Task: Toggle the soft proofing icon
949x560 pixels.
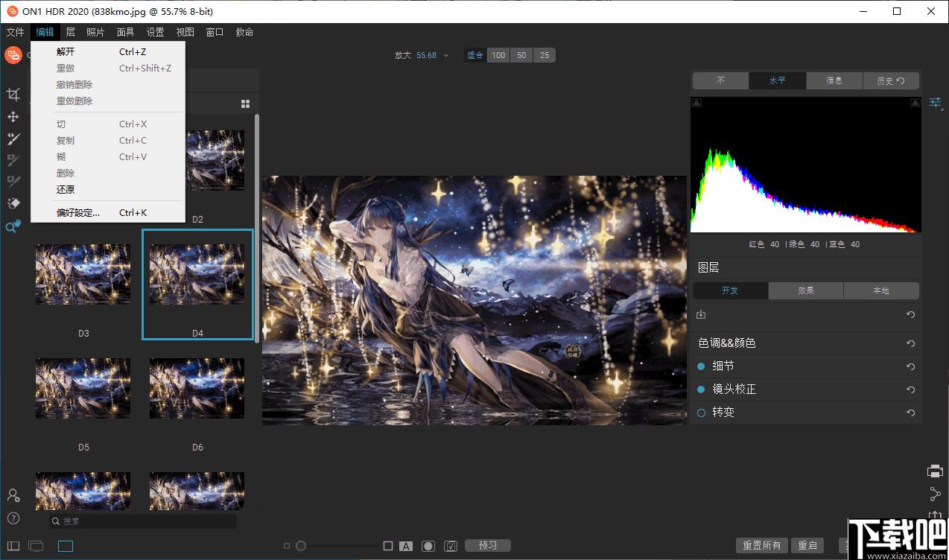Action: 451,546
